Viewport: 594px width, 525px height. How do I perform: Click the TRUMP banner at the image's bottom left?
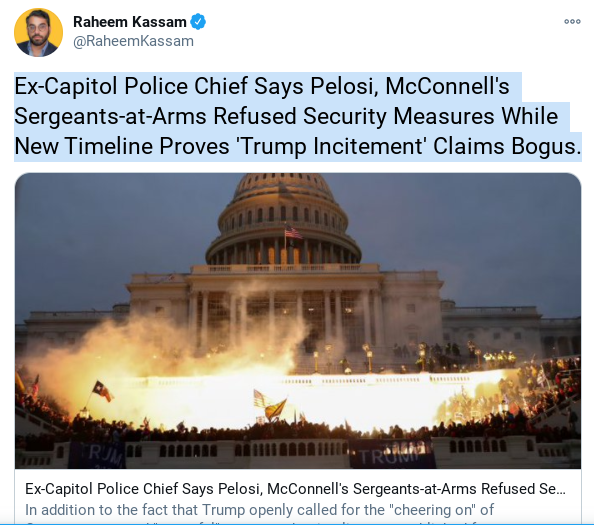point(97,455)
